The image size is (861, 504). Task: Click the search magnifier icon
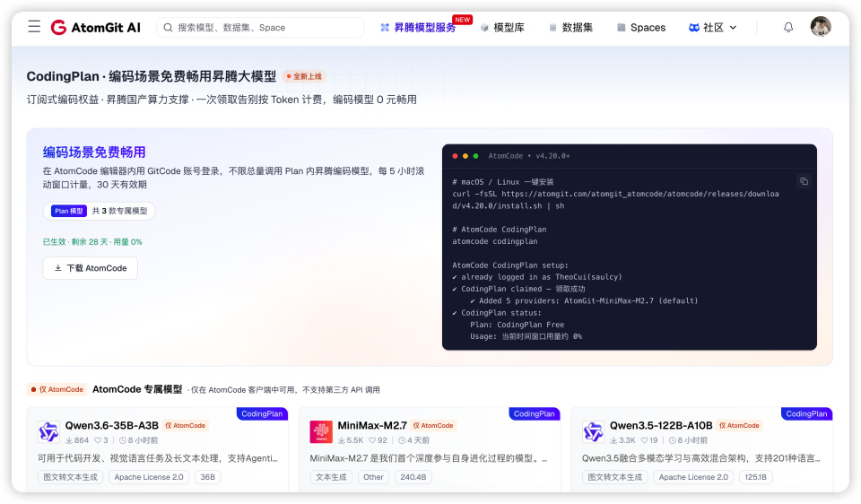(x=168, y=28)
